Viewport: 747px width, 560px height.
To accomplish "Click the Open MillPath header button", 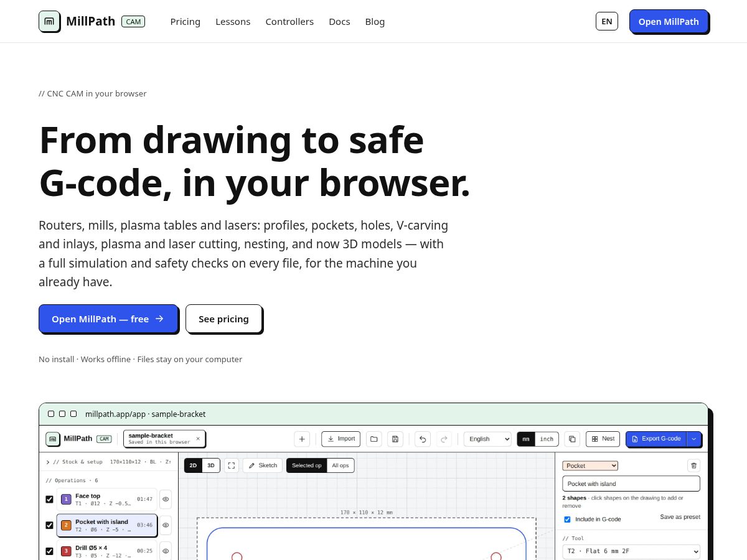I will tap(669, 21).
